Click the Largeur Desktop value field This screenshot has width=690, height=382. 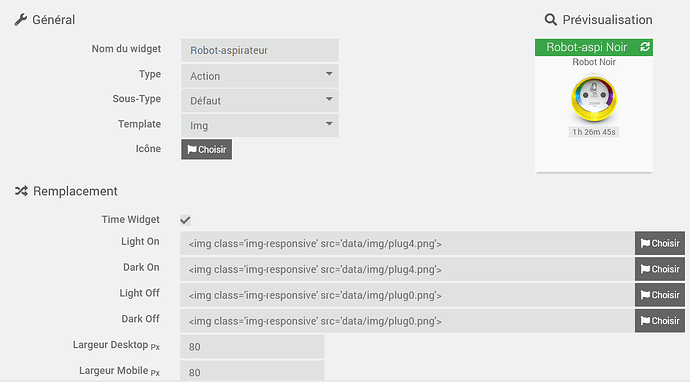point(252,346)
